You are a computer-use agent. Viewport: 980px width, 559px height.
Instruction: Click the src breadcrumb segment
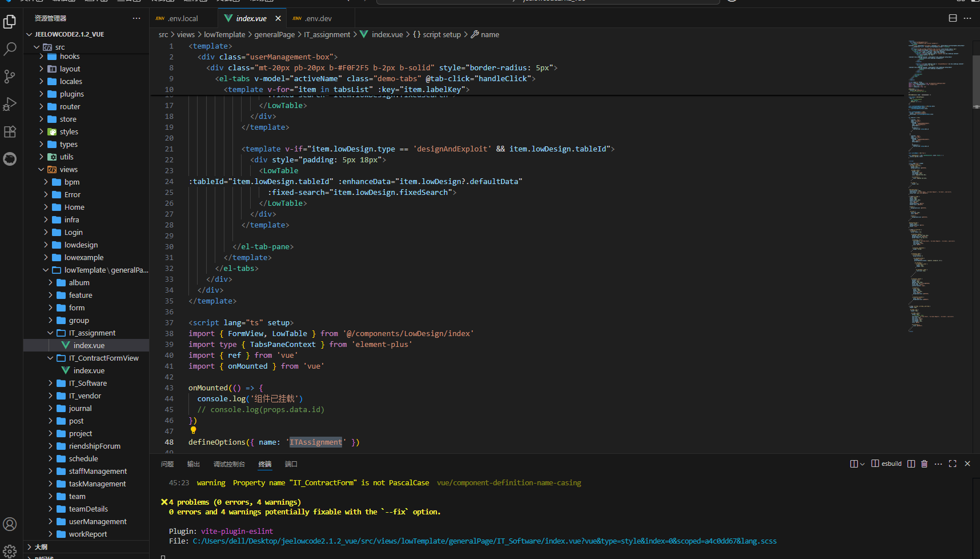click(163, 35)
